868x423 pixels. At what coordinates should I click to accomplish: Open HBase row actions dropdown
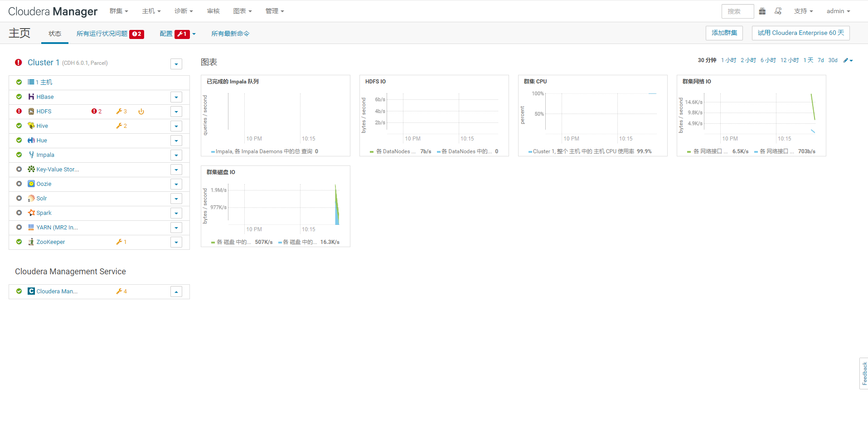point(176,97)
